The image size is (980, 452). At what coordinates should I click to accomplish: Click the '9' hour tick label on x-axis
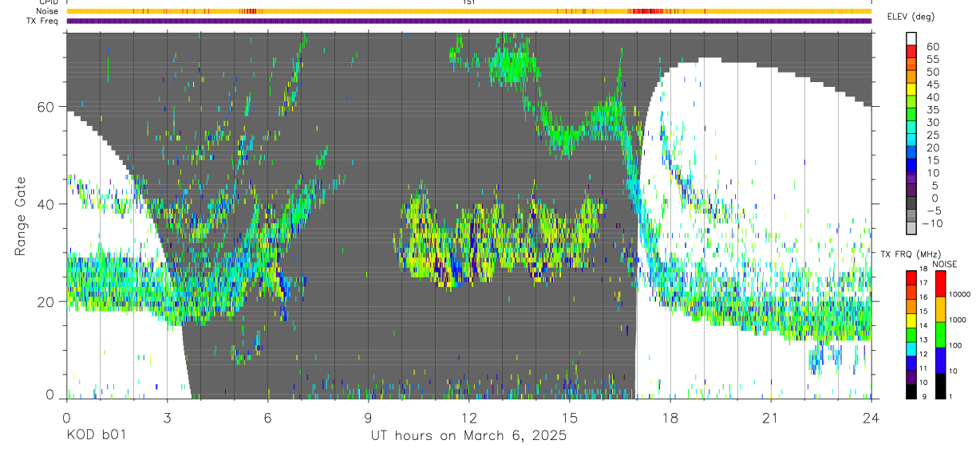[368, 418]
